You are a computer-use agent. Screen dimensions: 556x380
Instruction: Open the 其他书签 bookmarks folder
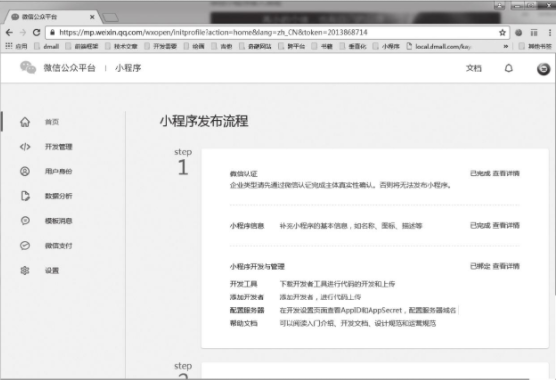point(535,46)
